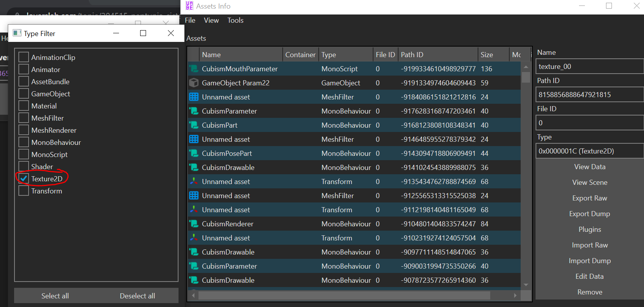Click the icon beside CubismRenderer

[x=194, y=224]
